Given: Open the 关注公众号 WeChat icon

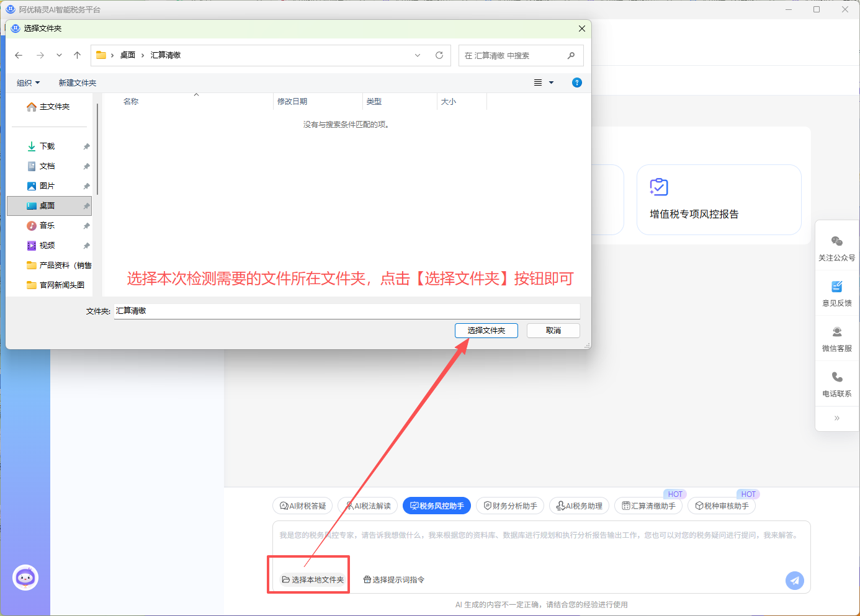Looking at the screenshot, I should point(836,241).
